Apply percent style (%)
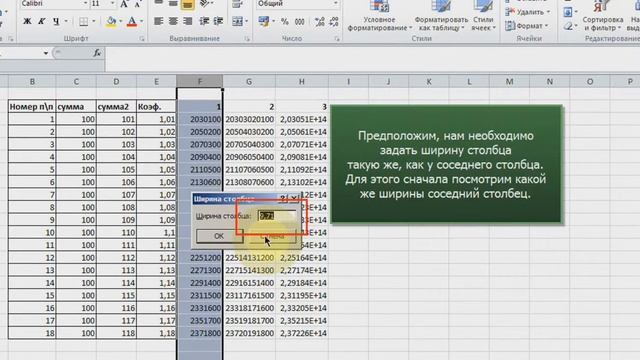The height and width of the screenshot is (360, 640). 284,21
